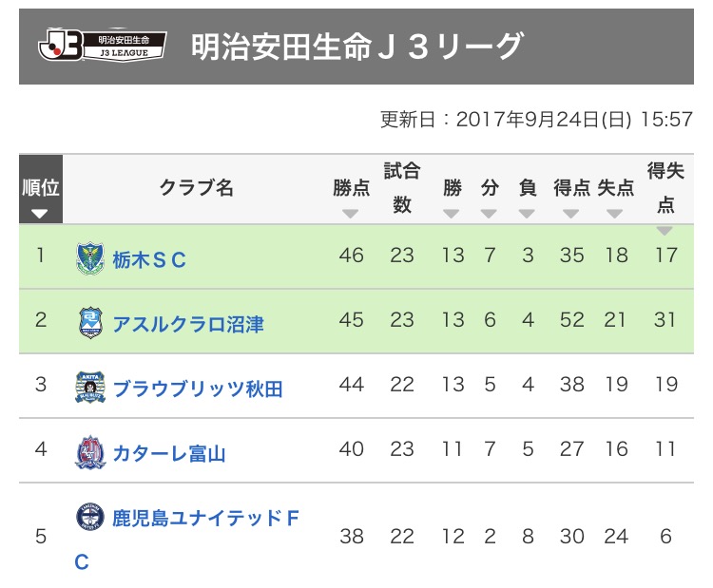This screenshot has height=588, width=713.
Task: Sort by 勝 wins column arrow
Action: tap(453, 214)
